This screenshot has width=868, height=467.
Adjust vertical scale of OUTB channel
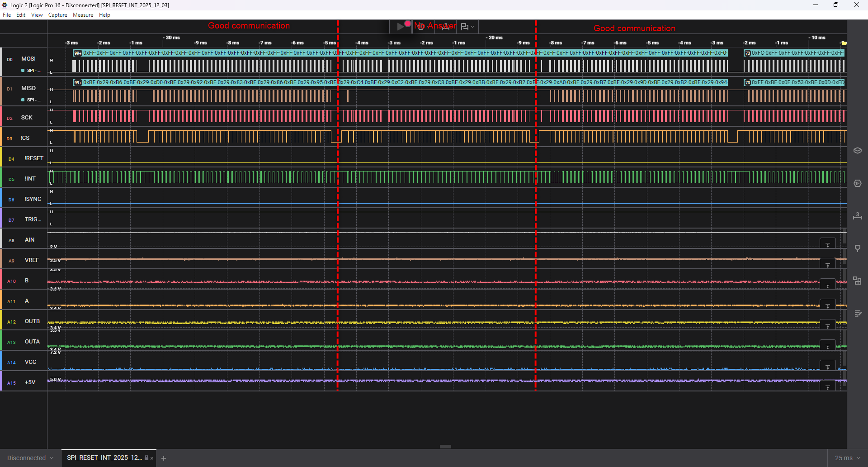pos(828,325)
